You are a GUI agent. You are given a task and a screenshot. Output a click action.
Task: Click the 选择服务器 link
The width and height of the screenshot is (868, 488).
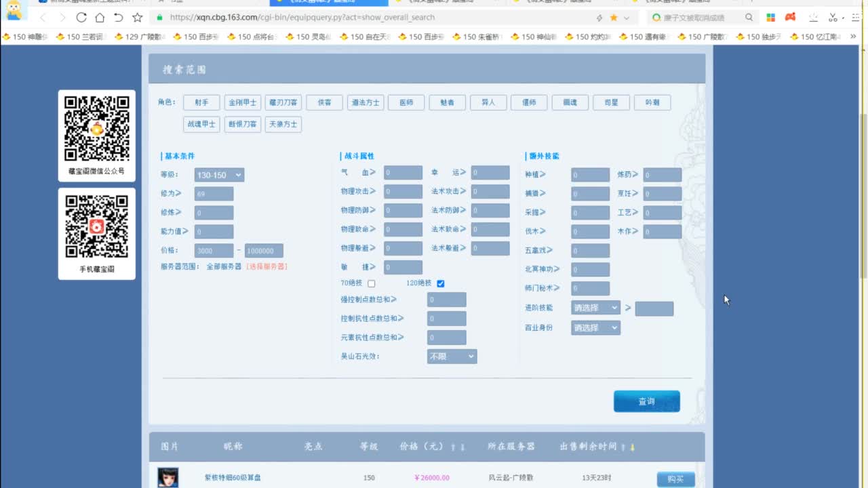267,266
